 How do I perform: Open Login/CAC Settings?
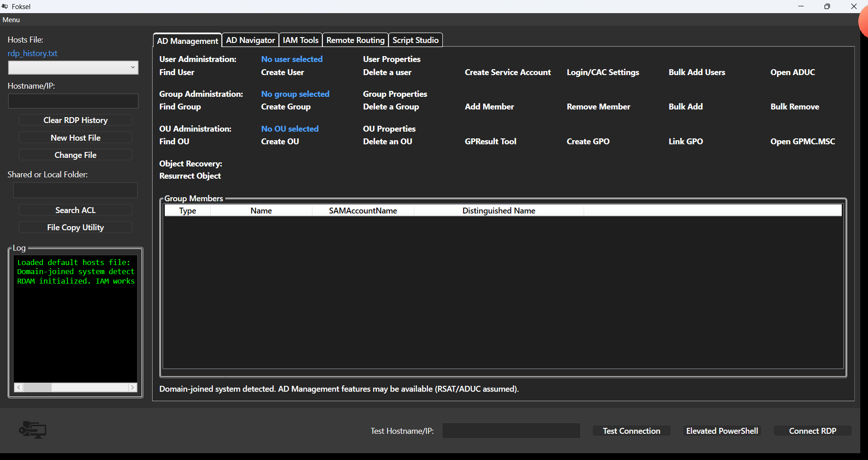(x=603, y=72)
